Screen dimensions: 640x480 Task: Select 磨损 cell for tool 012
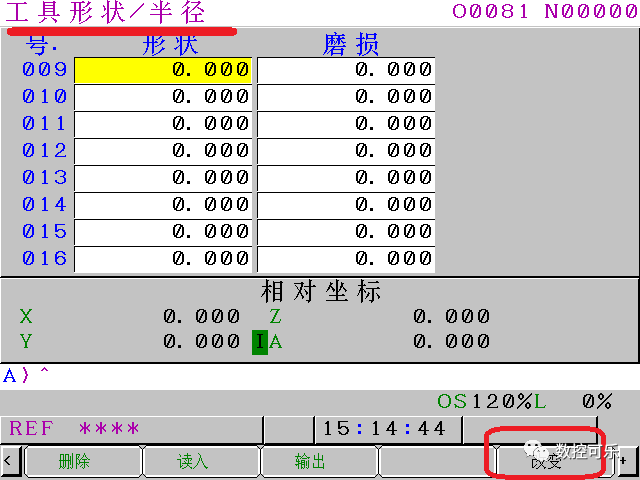tap(346, 151)
